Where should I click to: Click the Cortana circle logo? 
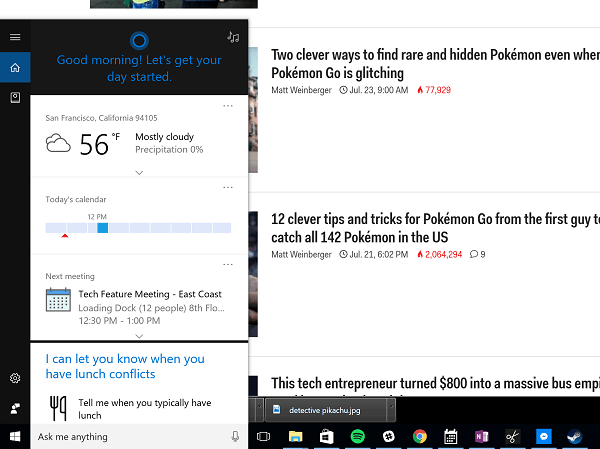click(139, 41)
